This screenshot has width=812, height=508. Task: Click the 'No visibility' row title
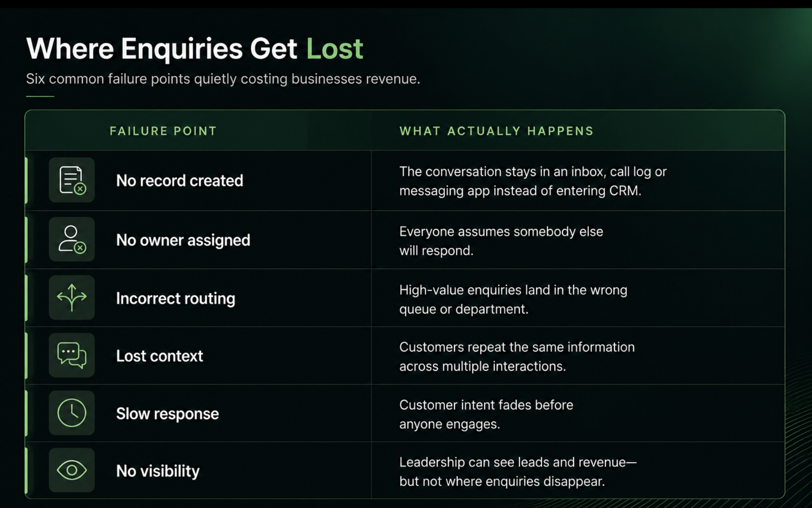coord(158,471)
